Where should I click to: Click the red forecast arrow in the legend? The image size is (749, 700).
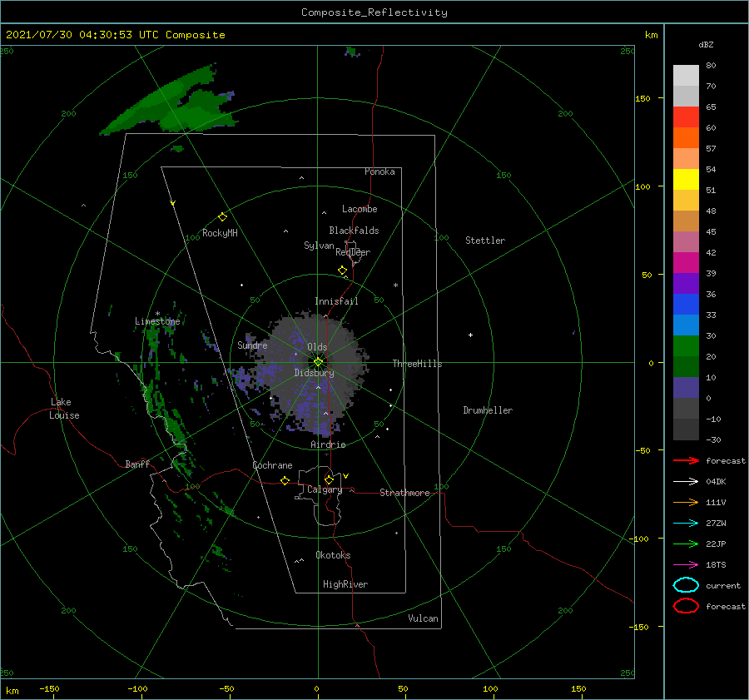tap(686, 460)
